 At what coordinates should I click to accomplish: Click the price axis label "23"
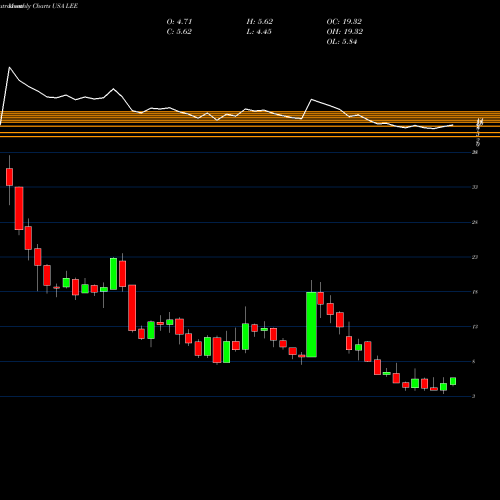click(475, 257)
